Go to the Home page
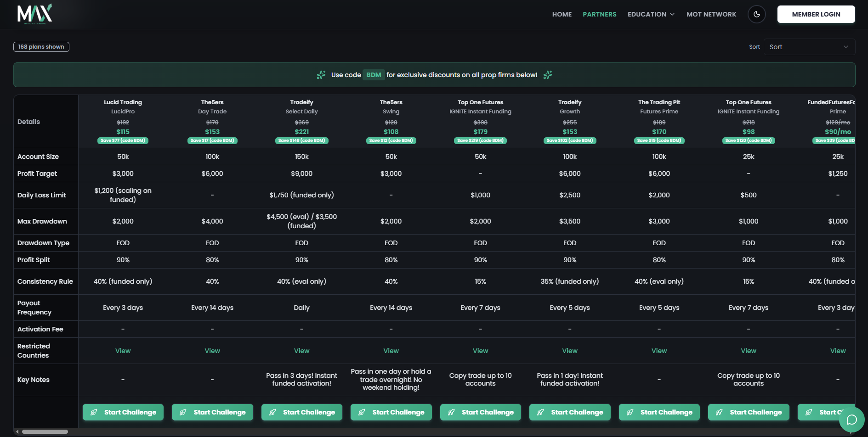Viewport: 868px width, 437px height. tap(562, 14)
